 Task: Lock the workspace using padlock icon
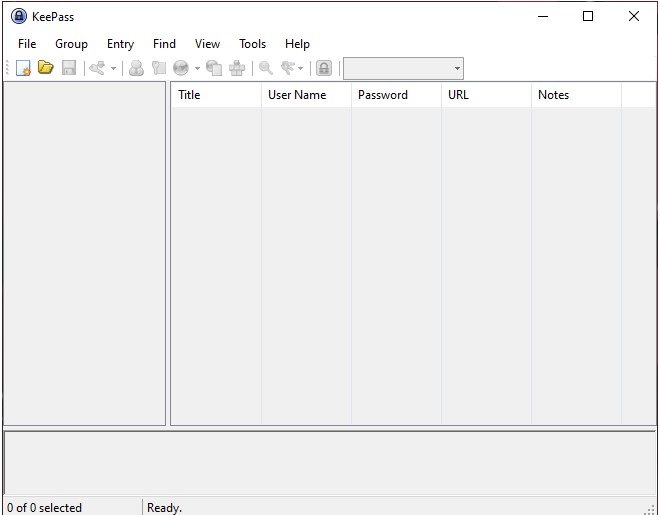coord(324,68)
